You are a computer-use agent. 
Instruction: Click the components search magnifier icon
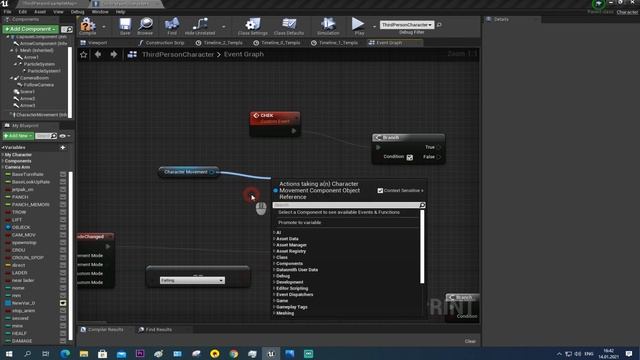coord(69,29)
